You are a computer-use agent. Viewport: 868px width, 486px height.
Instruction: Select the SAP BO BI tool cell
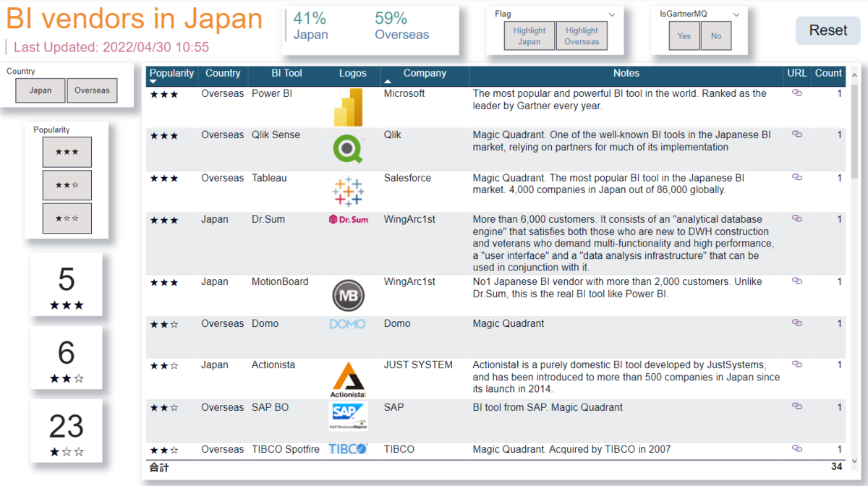(270, 407)
